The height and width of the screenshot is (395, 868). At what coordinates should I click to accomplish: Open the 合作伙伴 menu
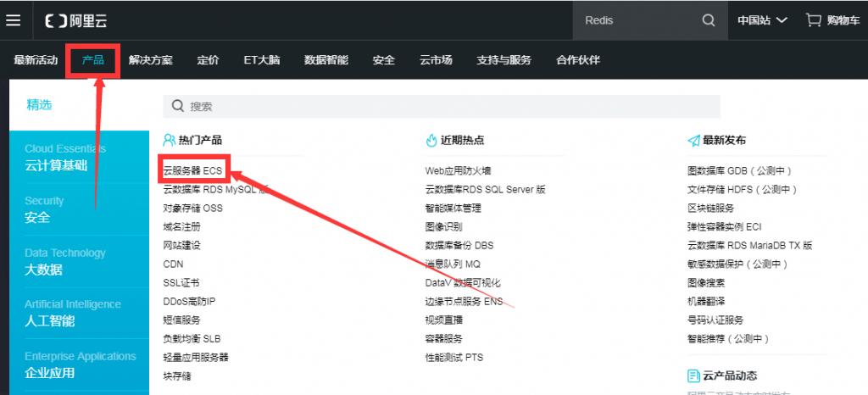pos(578,59)
